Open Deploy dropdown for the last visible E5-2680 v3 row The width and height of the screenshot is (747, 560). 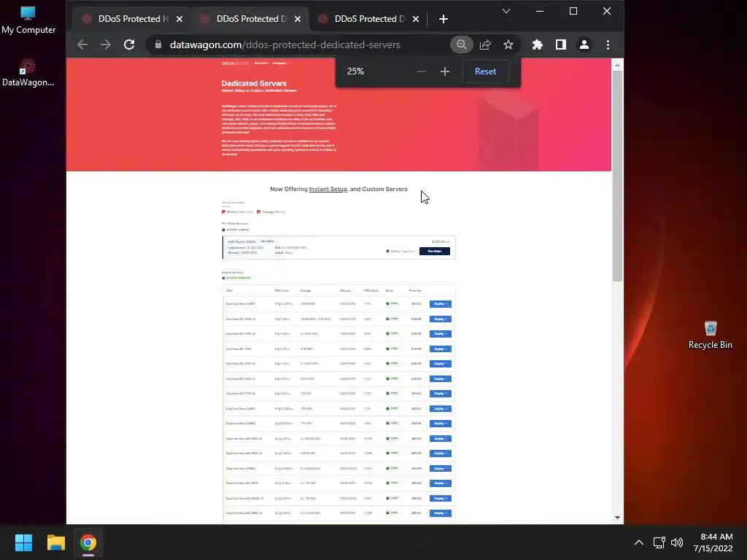[x=440, y=513]
